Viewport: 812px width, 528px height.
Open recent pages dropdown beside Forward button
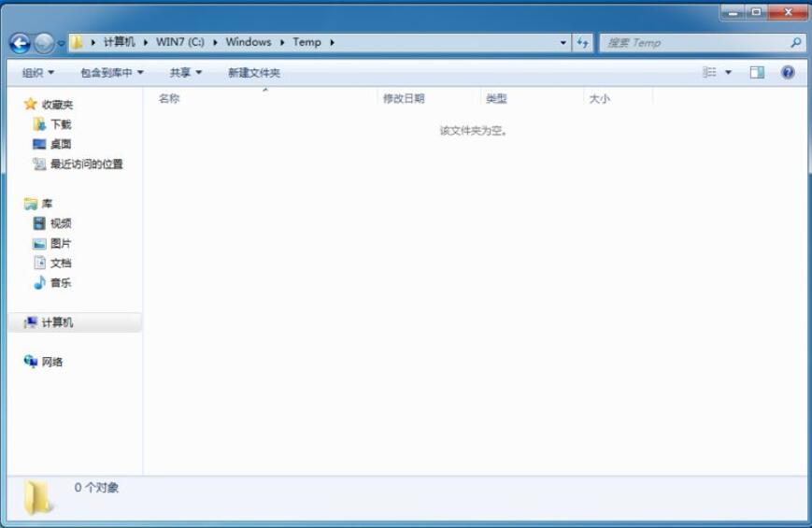[61, 44]
